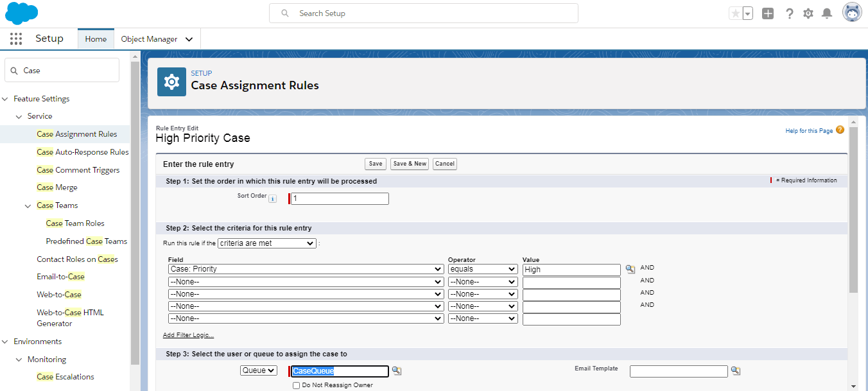Open the Global Actions plus icon
868x391 pixels.
point(768,13)
